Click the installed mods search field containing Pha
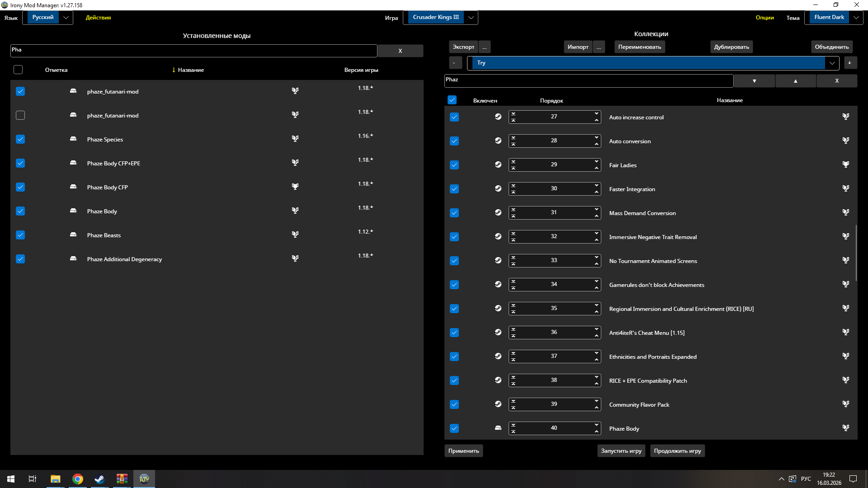The height and width of the screenshot is (488, 868). click(193, 51)
